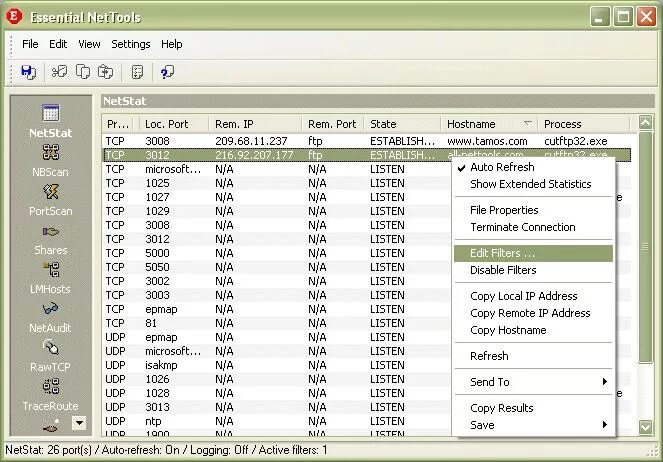Click the list scrollbar up arrow
Image resolution: width=663 pixels, height=462 pixels.
[645, 123]
